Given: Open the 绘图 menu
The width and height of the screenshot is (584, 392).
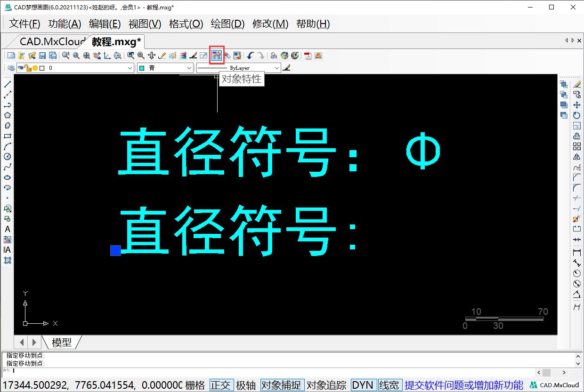Looking at the screenshot, I should (x=227, y=24).
